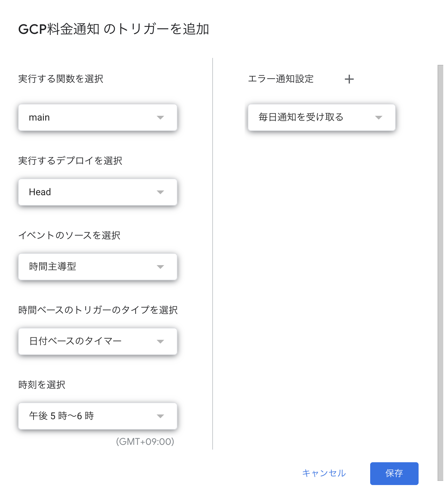
Task: Click the "エラー通知設定" heading label
Action: [x=281, y=79]
